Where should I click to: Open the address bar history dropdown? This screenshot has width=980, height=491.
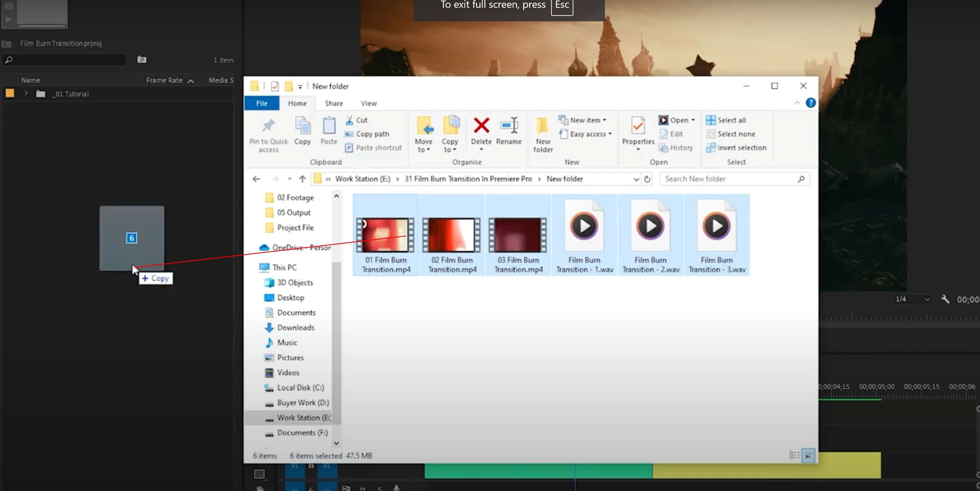click(636, 179)
